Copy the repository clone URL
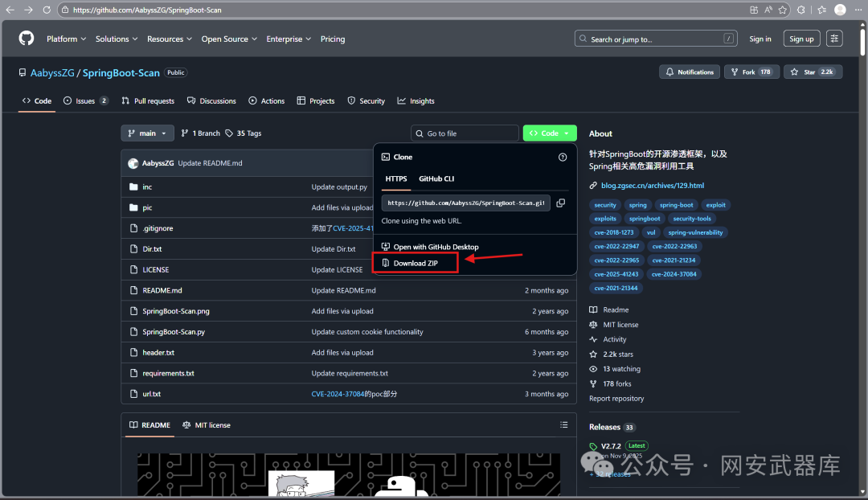This screenshot has width=868, height=500. [560, 203]
